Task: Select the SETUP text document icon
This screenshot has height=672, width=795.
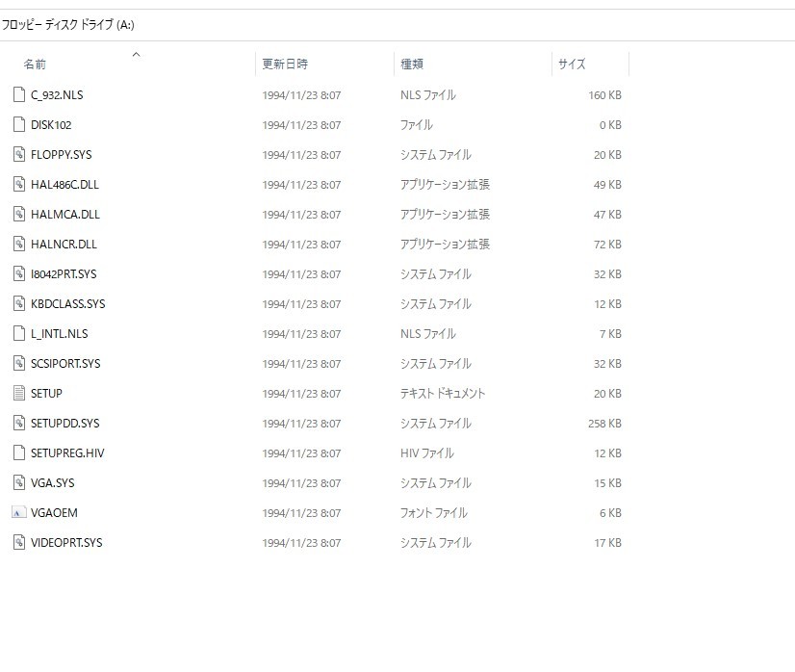Action: 18,394
